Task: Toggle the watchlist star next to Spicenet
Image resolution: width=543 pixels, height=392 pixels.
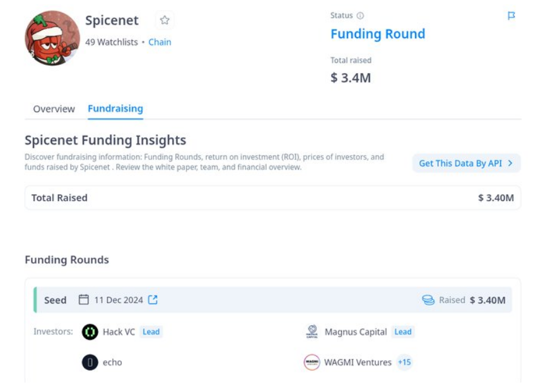Action: (x=165, y=20)
